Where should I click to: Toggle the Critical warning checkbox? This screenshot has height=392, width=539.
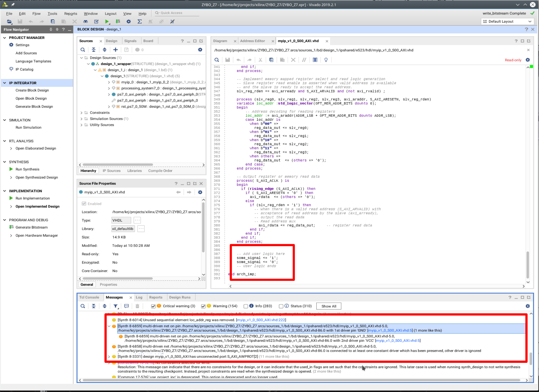153,306
